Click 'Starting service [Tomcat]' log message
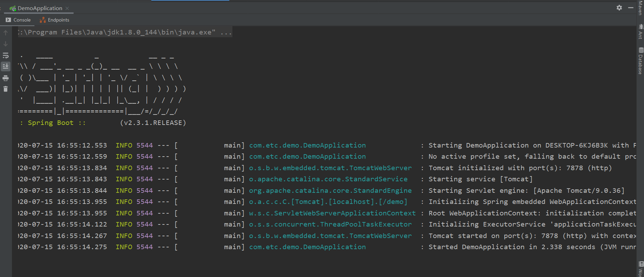 (x=480, y=179)
